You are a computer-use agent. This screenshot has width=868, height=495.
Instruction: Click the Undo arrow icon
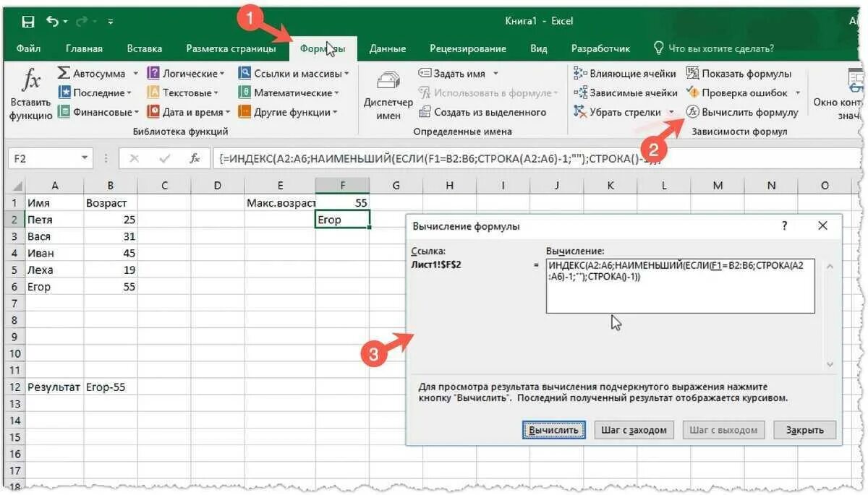pyautogui.click(x=52, y=22)
